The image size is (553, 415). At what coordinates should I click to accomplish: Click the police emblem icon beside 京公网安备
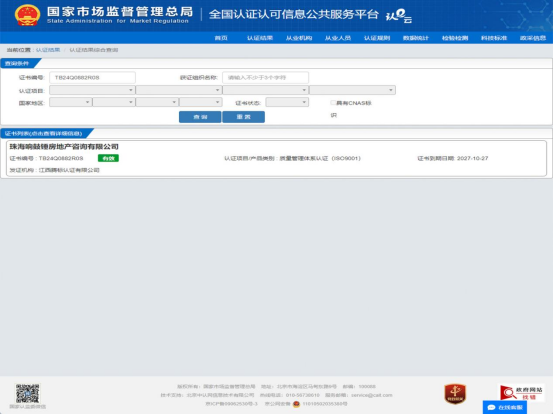(x=296, y=404)
